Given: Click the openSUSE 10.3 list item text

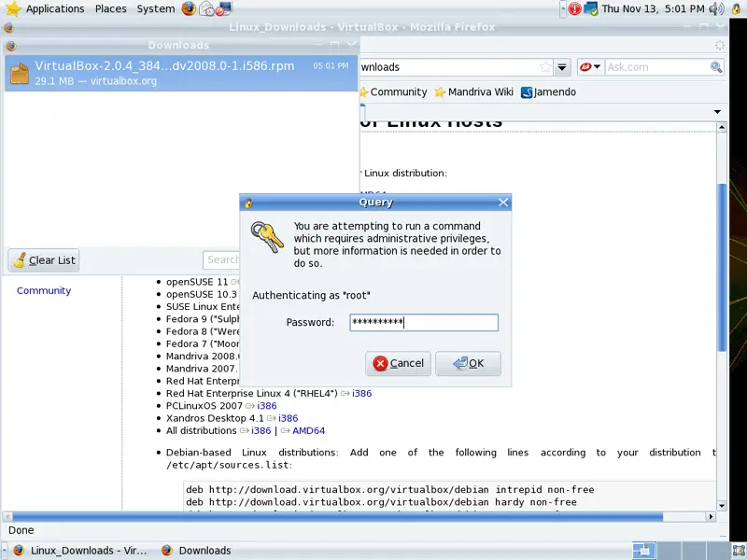Looking at the screenshot, I should tap(201, 294).
